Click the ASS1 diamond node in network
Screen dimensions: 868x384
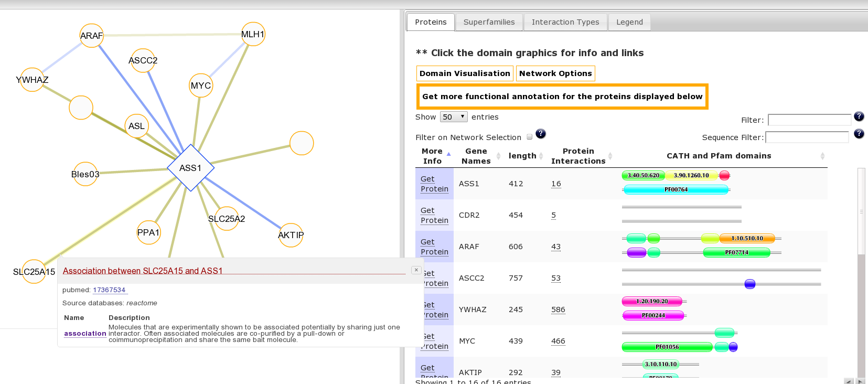pyautogui.click(x=190, y=168)
